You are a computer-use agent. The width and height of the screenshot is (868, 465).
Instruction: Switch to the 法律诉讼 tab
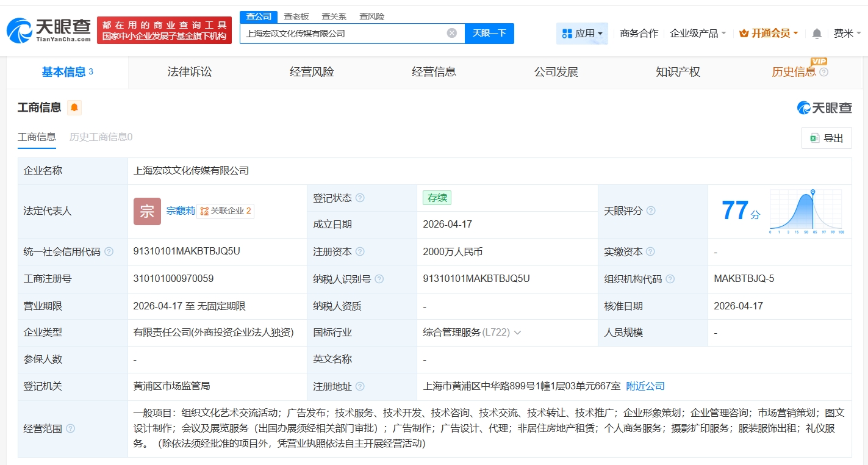tap(190, 72)
